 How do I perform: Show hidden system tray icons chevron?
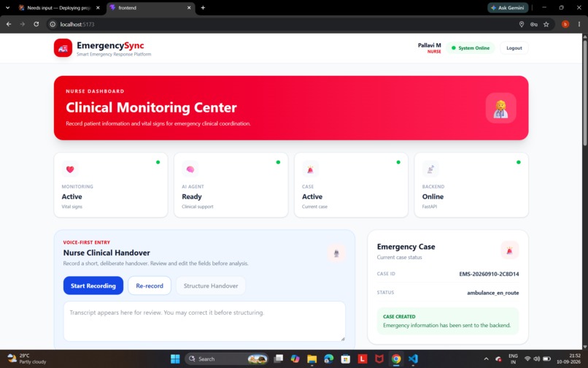tap(486, 359)
